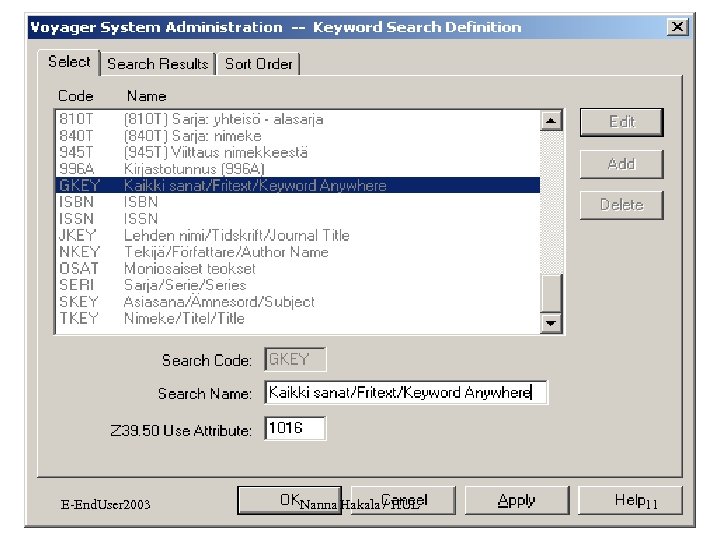Screen dimensions: 720x540
Task: Select the 996A Kirjastotunnus row
Action: (x=298, y=169)
